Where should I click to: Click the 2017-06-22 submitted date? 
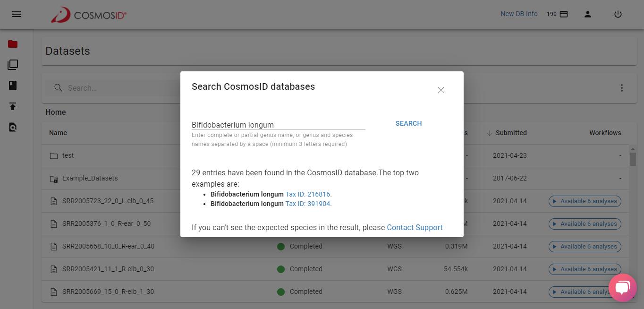click(x=510, y=178)
